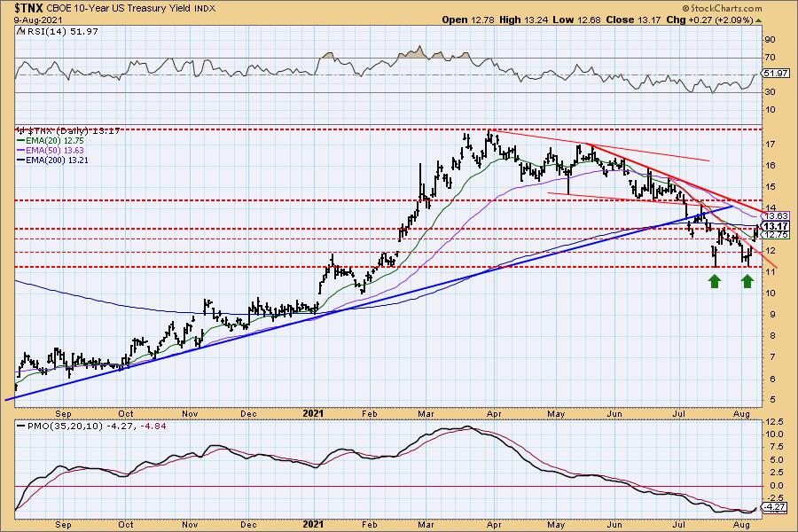
Task: Click the Low 12.68 value
Action: coord(576,20)
